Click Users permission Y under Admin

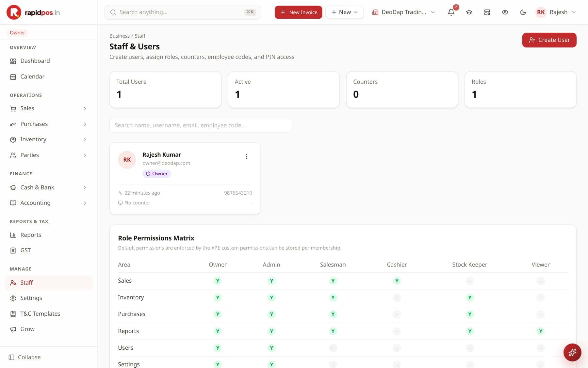click(271, 348)
